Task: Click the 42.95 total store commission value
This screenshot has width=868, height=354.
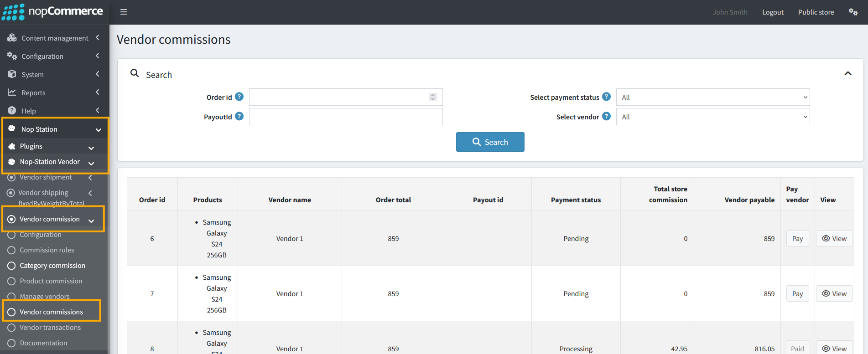Action: coord(679,349)
